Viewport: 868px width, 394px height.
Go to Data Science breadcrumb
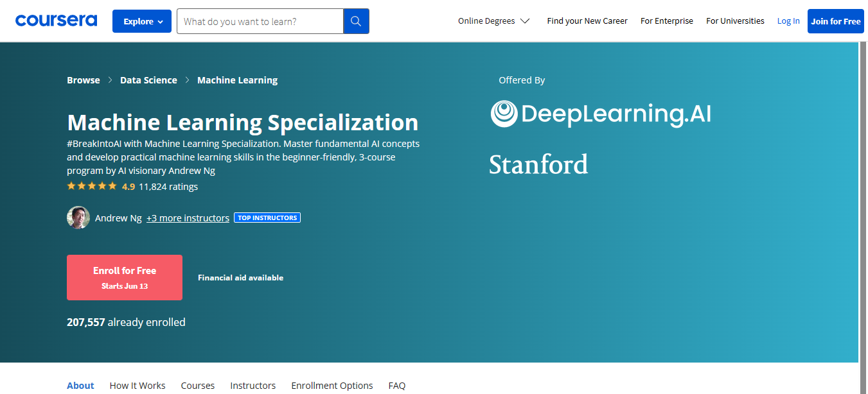148,80
